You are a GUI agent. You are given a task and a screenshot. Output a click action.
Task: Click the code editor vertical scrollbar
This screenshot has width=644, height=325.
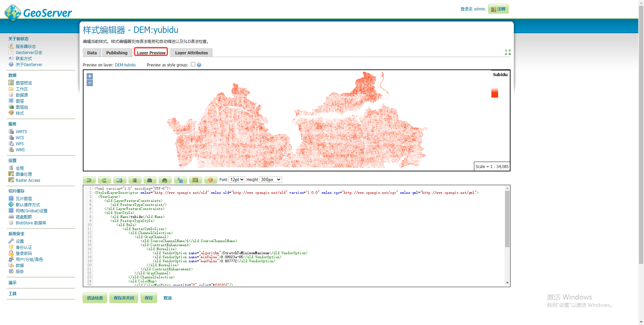pyautogui.click(x=507, y=219)
